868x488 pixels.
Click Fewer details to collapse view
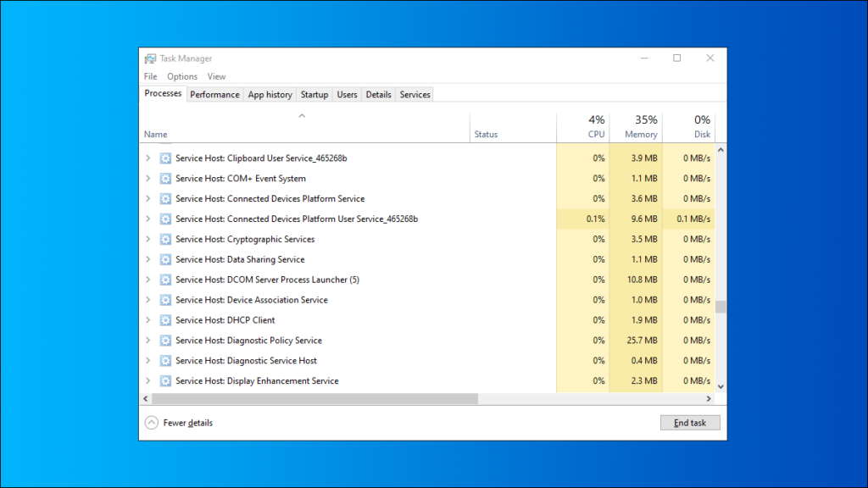tap(179, 423)
